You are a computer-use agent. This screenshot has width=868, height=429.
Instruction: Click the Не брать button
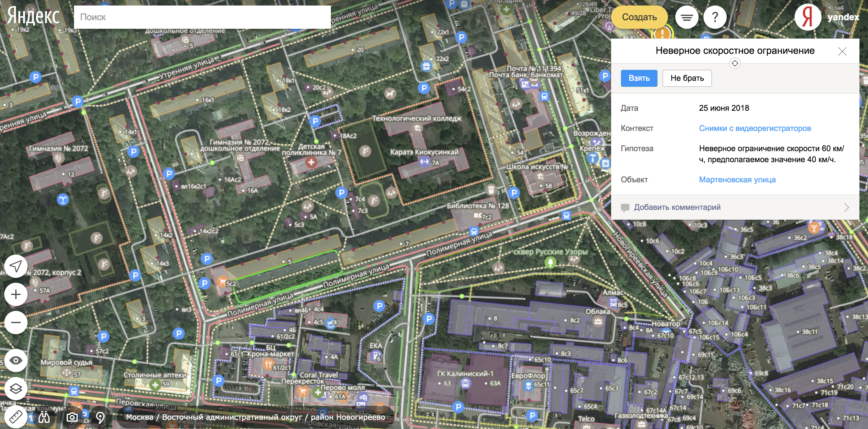(x=687, y=78)
